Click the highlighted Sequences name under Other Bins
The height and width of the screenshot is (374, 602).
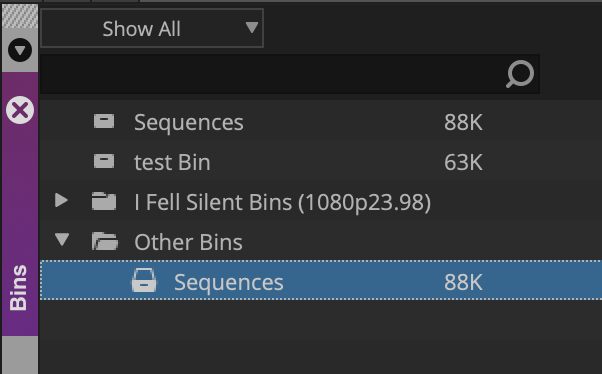229,283
